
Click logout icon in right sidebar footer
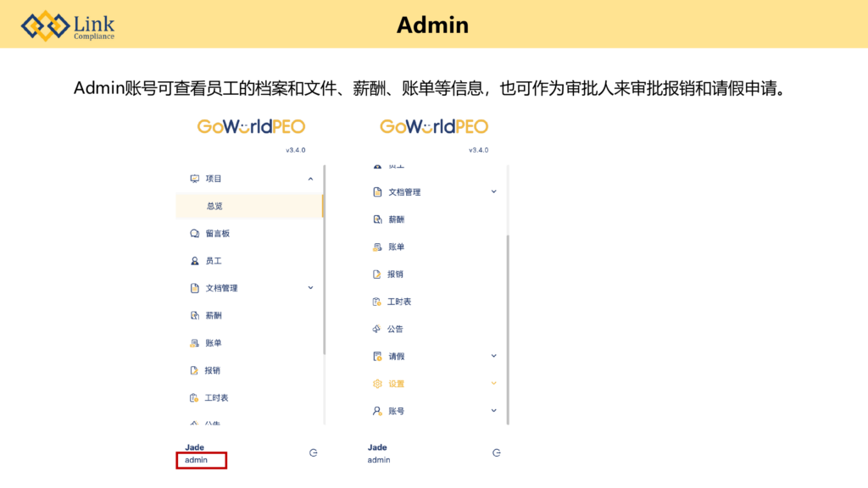tap(496, 453)
